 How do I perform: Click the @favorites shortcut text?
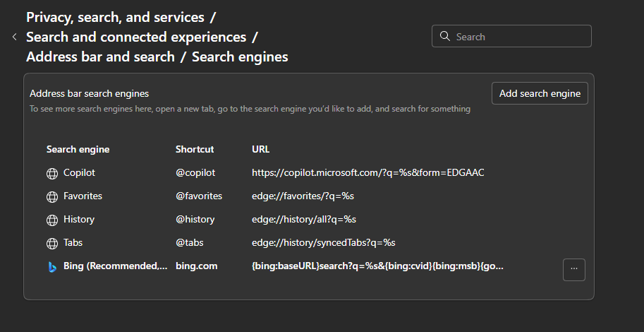tap(199, 196)
